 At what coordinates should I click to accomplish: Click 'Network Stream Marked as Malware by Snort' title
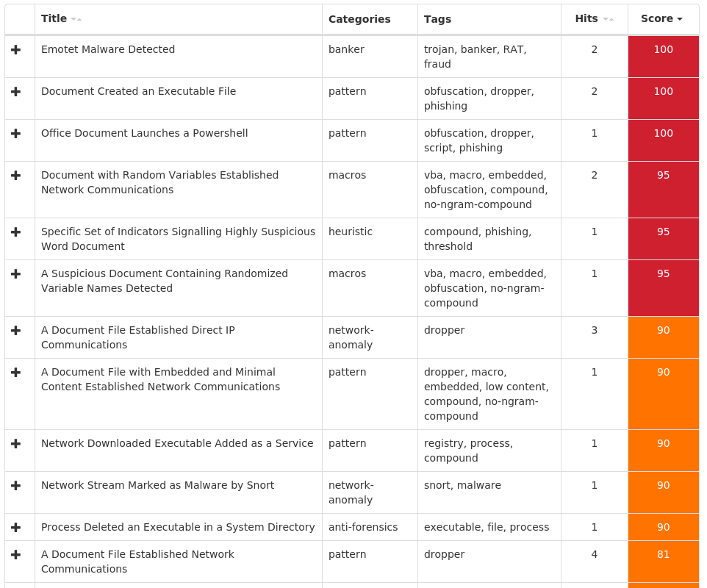click(x=157, y=486)
